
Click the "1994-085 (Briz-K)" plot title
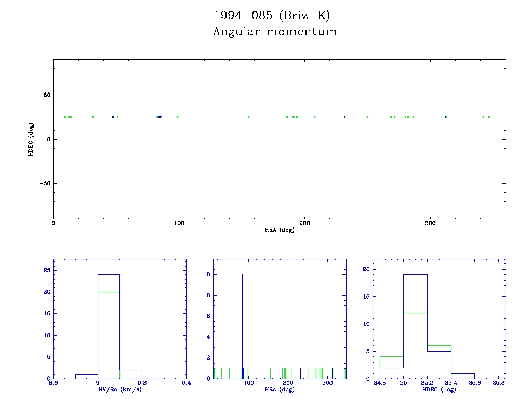272,16
